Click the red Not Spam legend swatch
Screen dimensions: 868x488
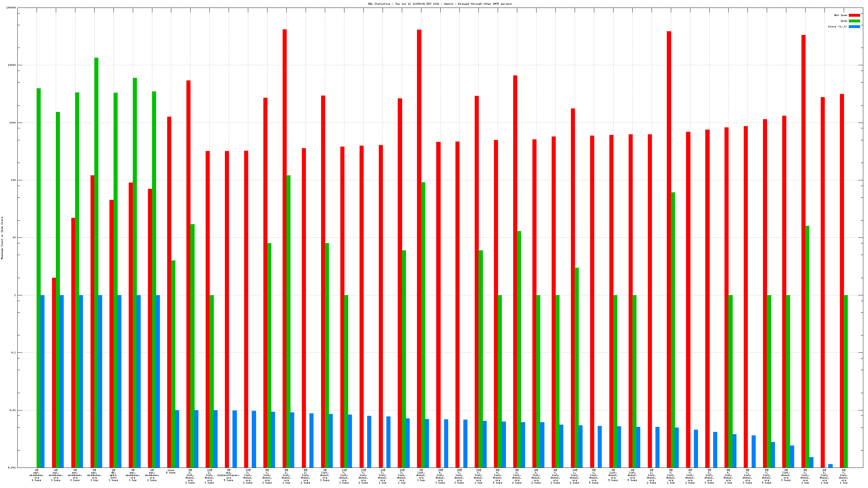[854, 15]
